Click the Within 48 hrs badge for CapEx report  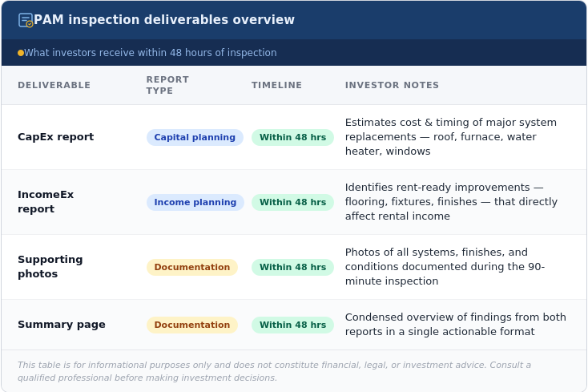point(292,137)
